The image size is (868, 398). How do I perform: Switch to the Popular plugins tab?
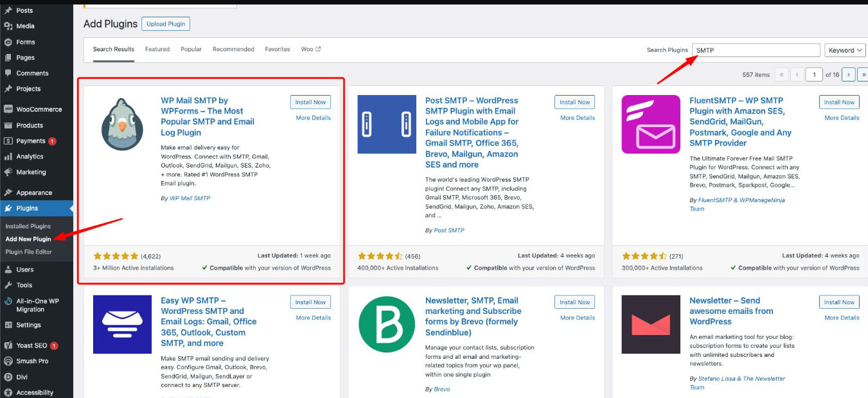[x=190, y=48]
